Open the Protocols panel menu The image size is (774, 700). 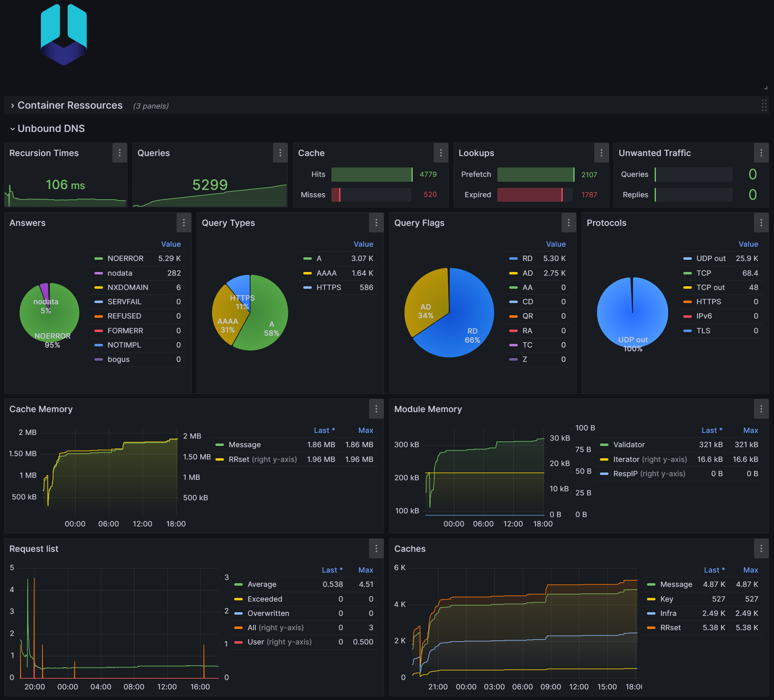pyautogui.click(x=761, y=223)
